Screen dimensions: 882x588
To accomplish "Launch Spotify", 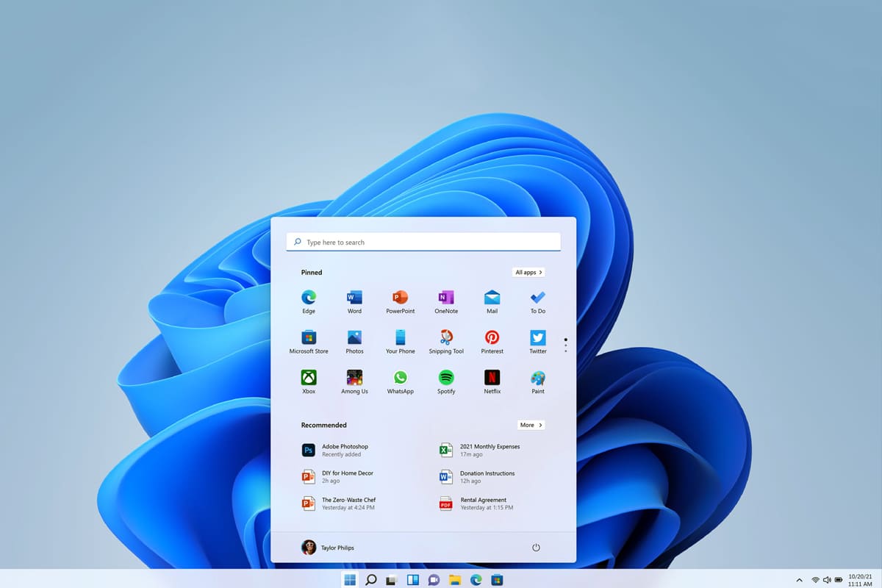I will point(446,382).
